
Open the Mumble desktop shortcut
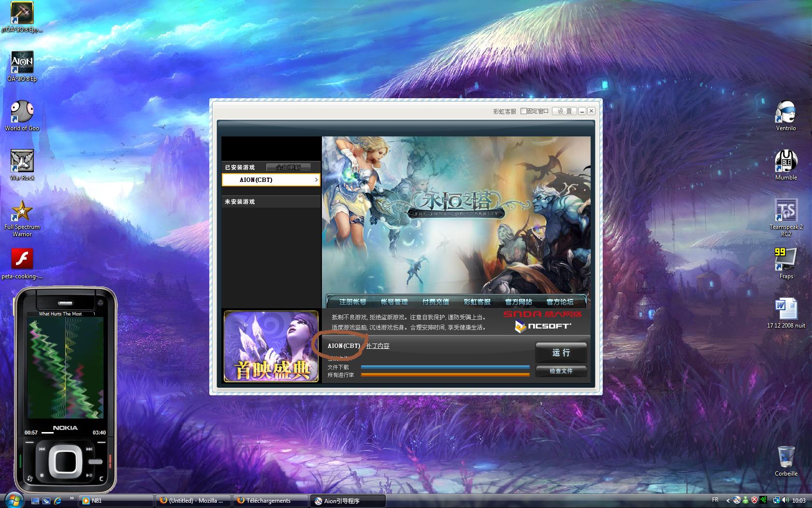[x=786, y=164]
